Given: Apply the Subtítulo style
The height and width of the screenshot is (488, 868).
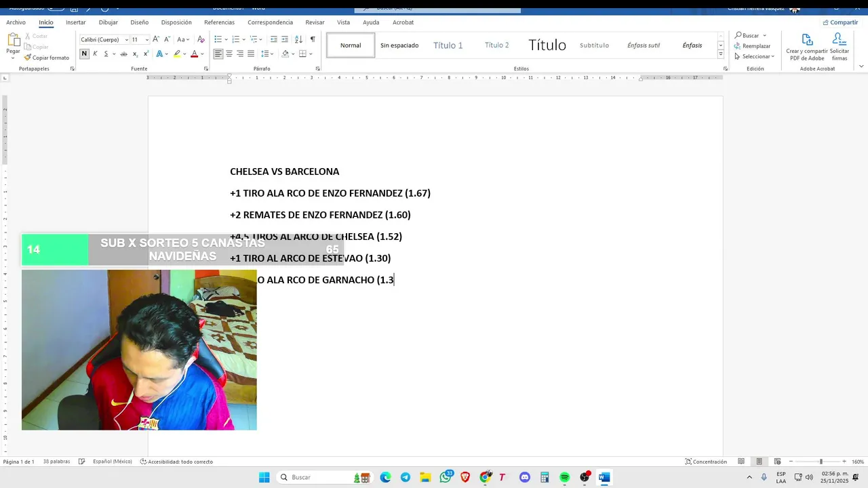Looking at the screenshot, I should [x=594, y=45].
